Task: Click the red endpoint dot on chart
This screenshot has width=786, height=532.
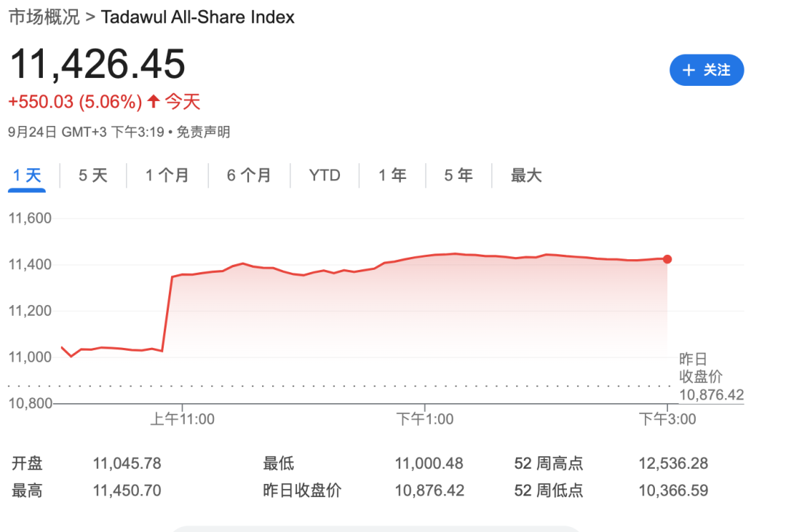Action: 667,259
